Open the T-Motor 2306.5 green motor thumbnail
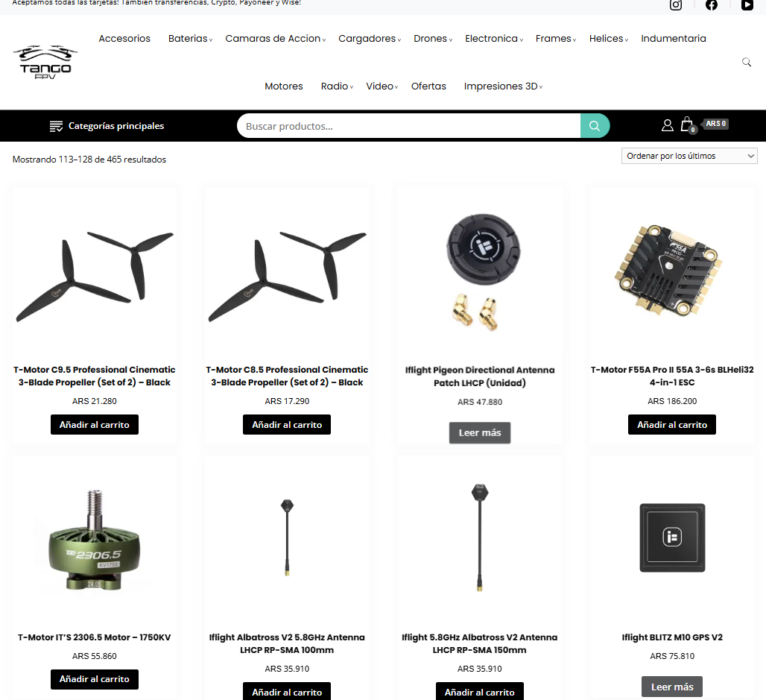Screen dimensions: 766x700 95,540
